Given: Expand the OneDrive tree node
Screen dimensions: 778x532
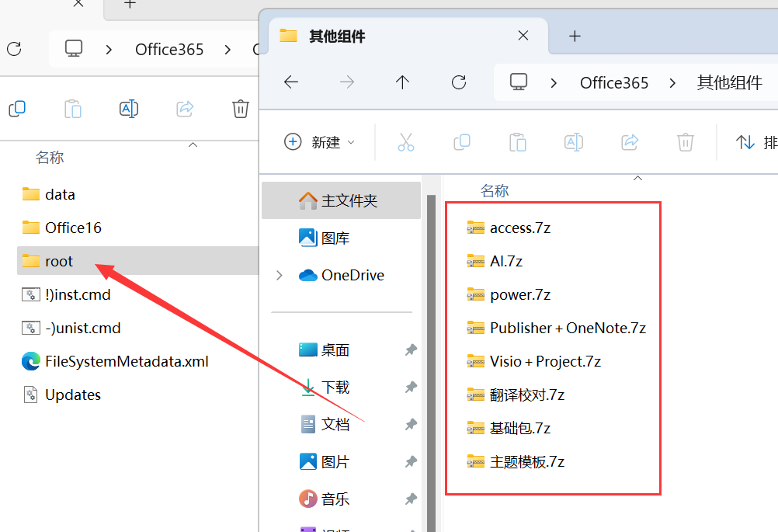Looking at the screenshot, I should click(280, 275).
